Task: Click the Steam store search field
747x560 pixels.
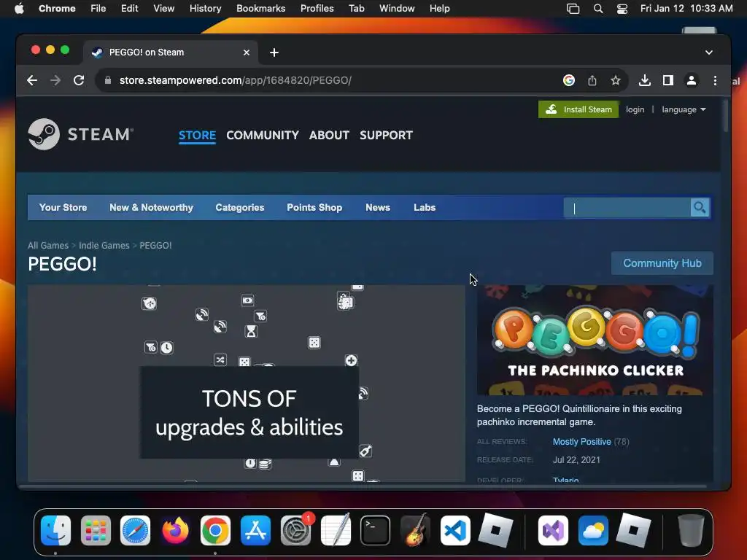Action: pos(627,208)
